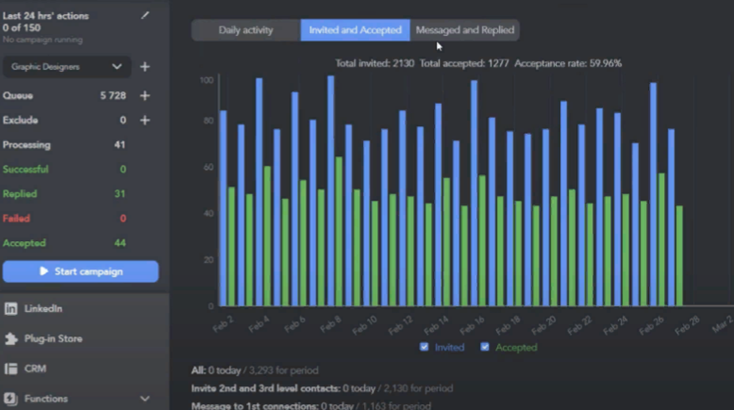Toggle the Invited series checkbox in the legend

(x=424, y=347)
